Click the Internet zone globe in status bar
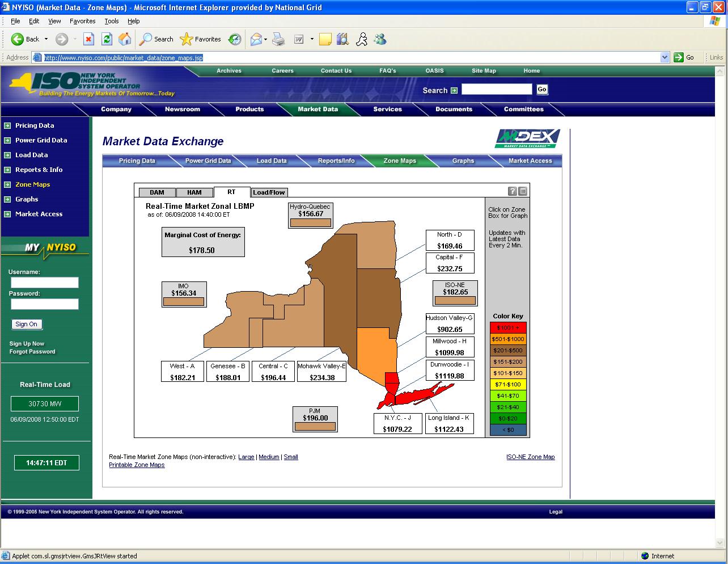The width and height of the screenshot is (728, 564). click(x=645, y=556)
